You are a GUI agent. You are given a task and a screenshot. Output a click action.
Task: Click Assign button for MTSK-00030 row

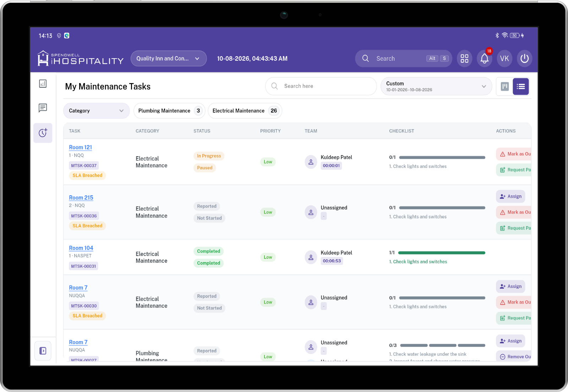pyautogui.click(x=510, y=287)
